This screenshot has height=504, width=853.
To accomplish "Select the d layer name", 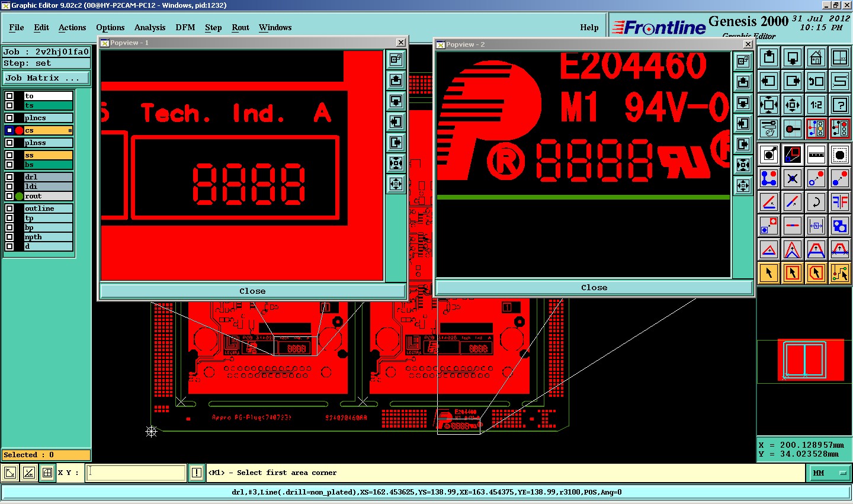I will tap(49, 246).
